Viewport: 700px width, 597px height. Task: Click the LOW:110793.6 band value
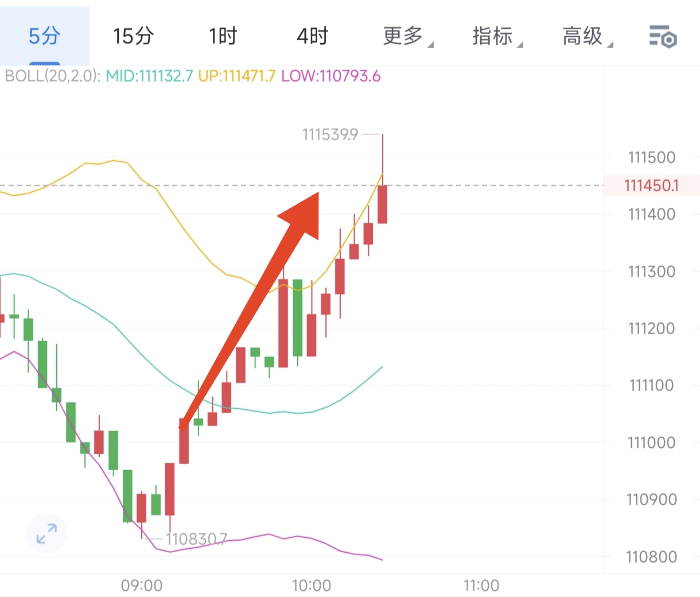(330, 76)
